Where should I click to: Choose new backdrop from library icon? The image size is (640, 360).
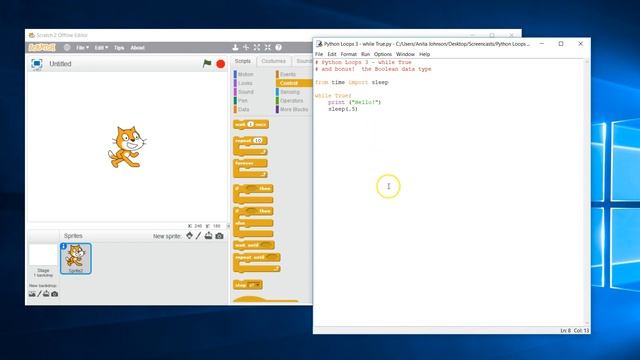tap(32, 294)
